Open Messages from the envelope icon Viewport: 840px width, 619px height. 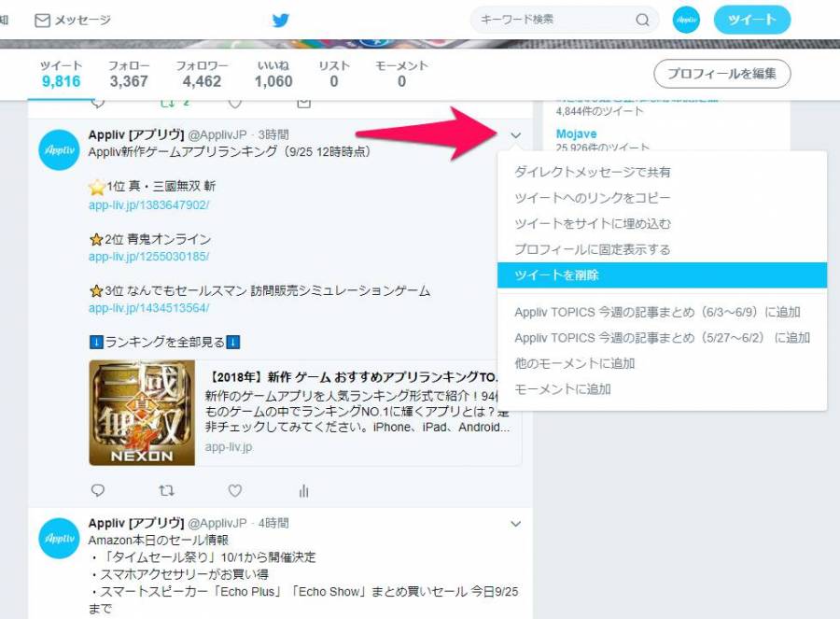42,21
